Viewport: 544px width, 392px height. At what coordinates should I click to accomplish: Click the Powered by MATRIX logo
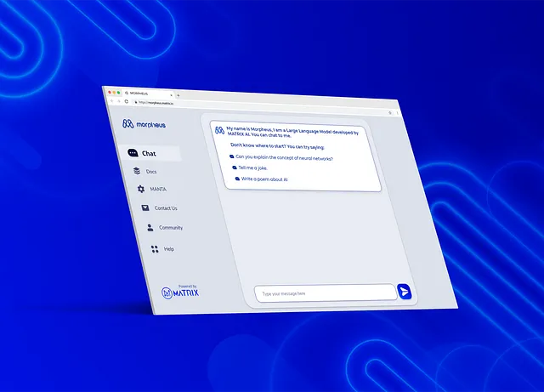[180, 292]
